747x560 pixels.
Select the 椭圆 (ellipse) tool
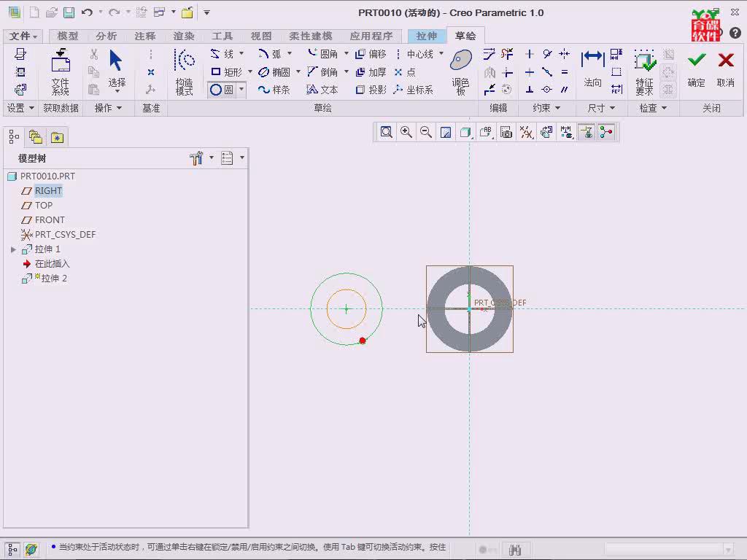(x=274, y=72)
